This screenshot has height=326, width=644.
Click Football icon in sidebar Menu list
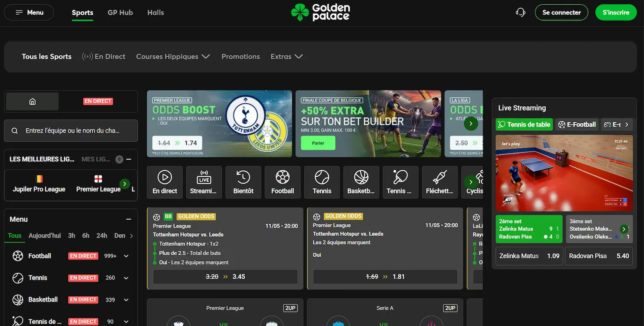[x=18, y=256]
